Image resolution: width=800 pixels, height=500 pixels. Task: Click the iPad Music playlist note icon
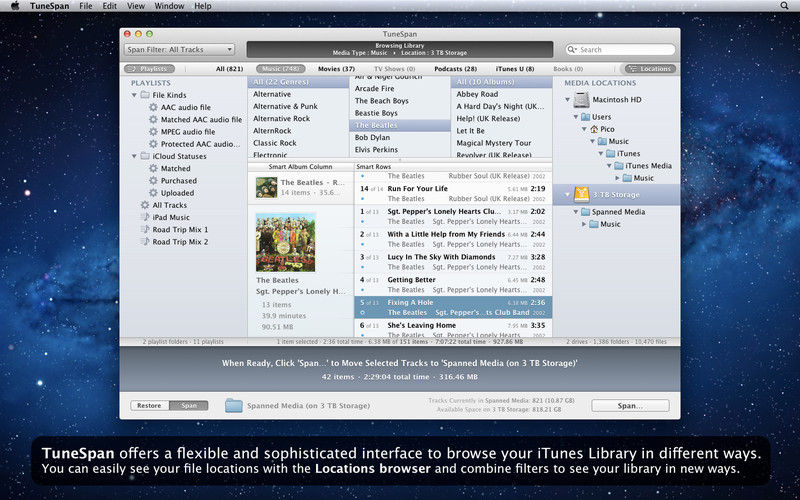[x=145, y=217]
